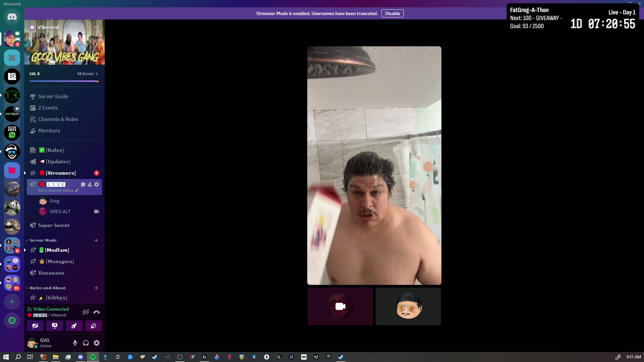Disconnect from voice using the hang-up icon
The image size is (644, 362).
[97, 312]
